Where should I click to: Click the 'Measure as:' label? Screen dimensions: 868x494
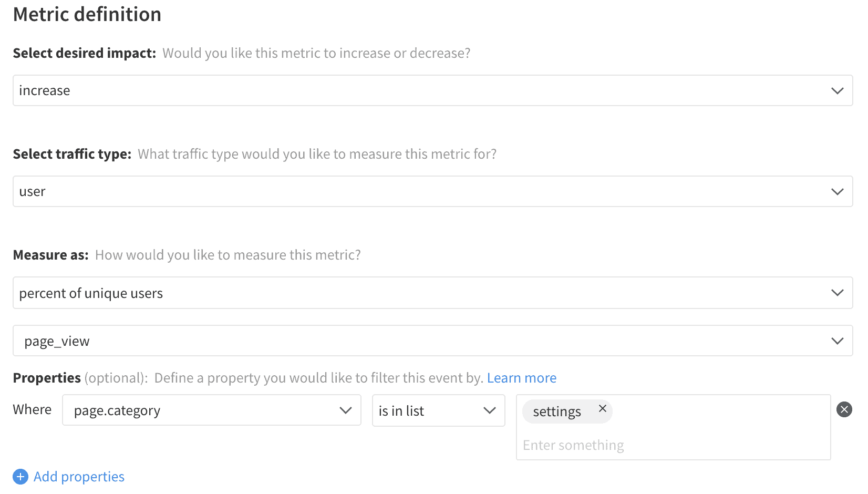point(51,255)
